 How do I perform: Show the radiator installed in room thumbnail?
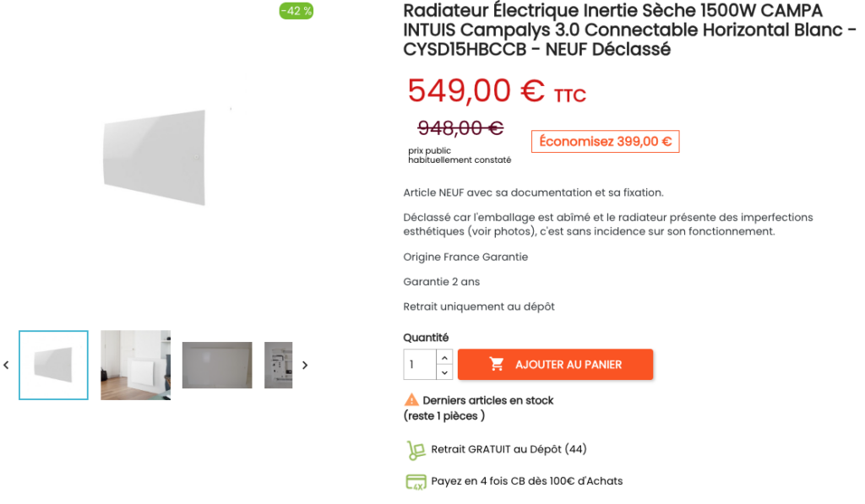(x=135, y=365)
